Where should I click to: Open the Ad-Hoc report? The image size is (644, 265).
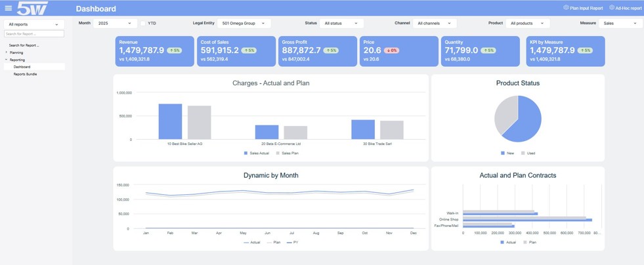[x=625, y=9]
